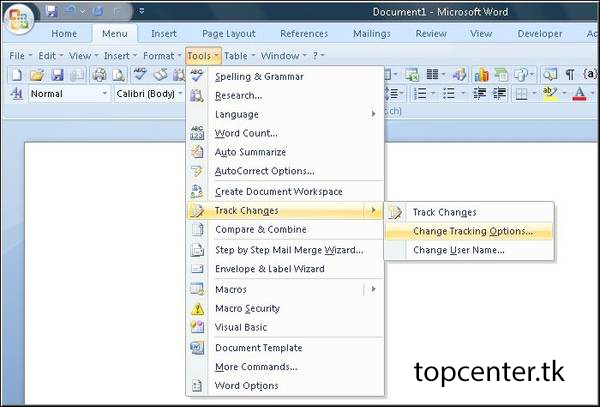
Task: Click the Word Count icon in menu
Action: coord(197,133)
